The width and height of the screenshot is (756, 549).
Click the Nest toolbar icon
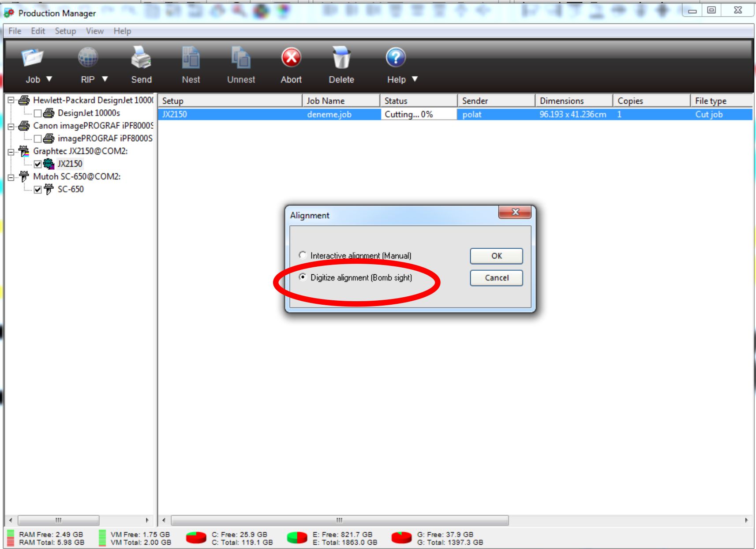(191, 58)
